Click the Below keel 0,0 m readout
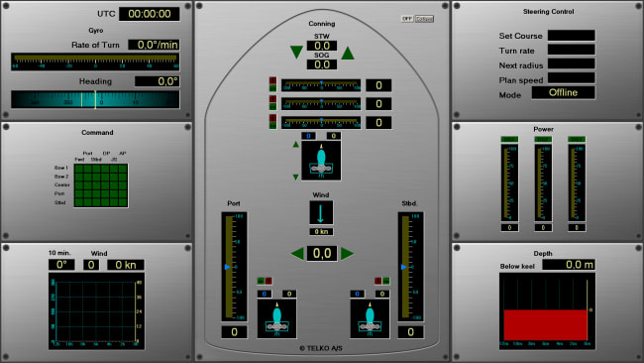 (569, 265)
